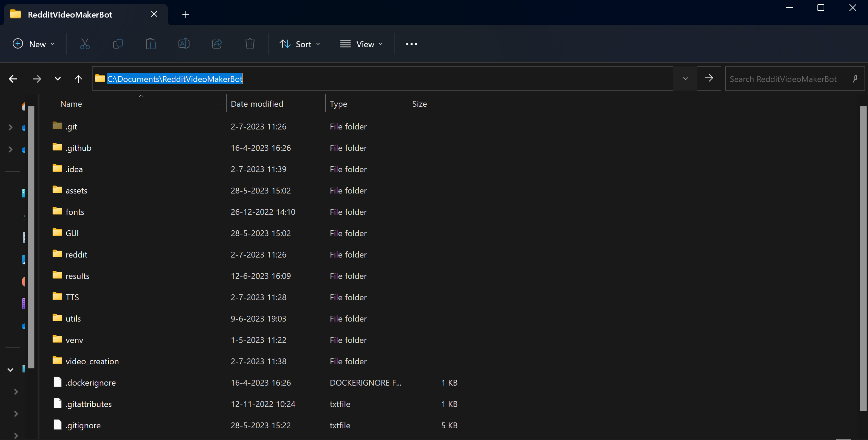The height and width of the screenshot is (440, 868).
Task: Click the 5 KB size cell
Action: (x=449, y=426)
